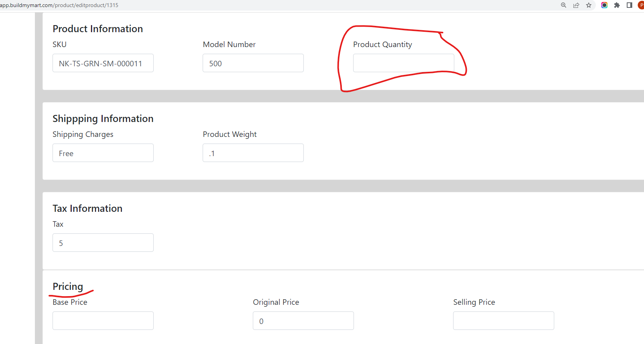Select the Shipping Charges field showing Free
Screen dimensions: 644x344
103,153
